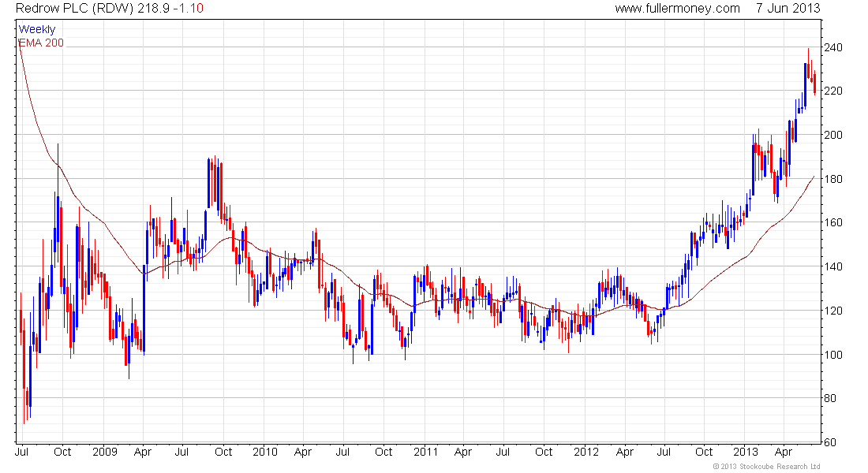This screenshot has width=868, height=473.
Task: Click the '2012' year label on time axis
Action: coord(586,452)
